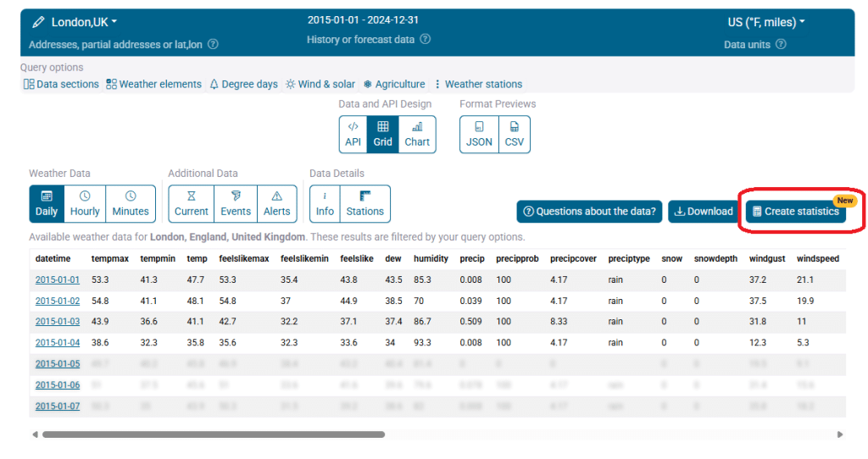Open the Degree days query option
The image size is (868, 459).
(243, 84)
